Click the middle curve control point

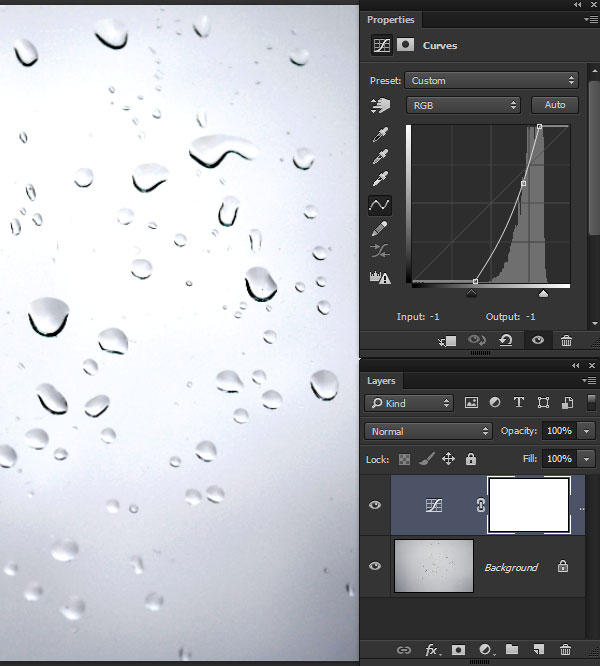[523, 183]
